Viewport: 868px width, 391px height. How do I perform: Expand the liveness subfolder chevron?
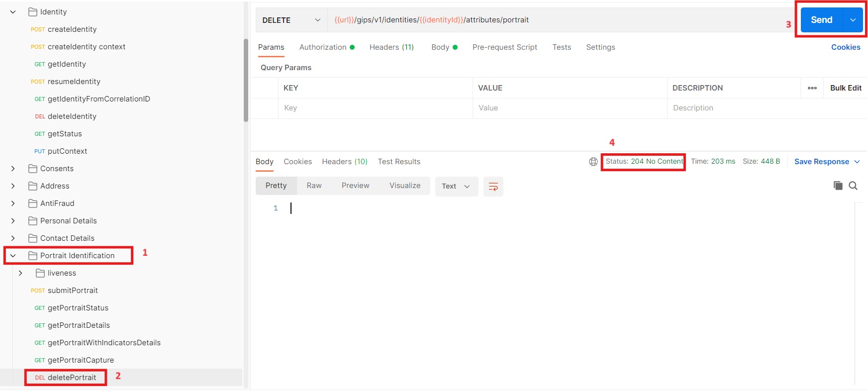tap(20, 273)
